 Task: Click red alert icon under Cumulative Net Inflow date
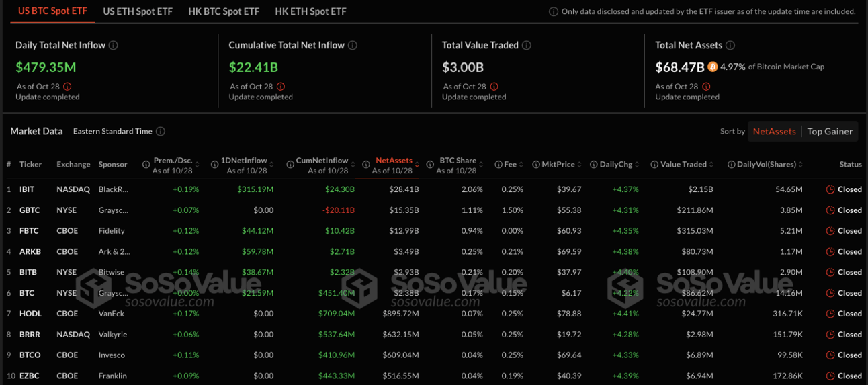click(x=281, y=87)
